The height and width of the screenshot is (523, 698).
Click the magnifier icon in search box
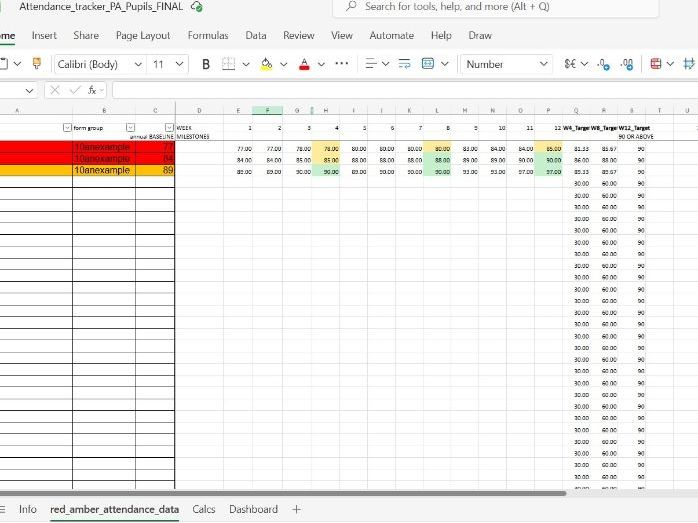[x=351, y=6]
